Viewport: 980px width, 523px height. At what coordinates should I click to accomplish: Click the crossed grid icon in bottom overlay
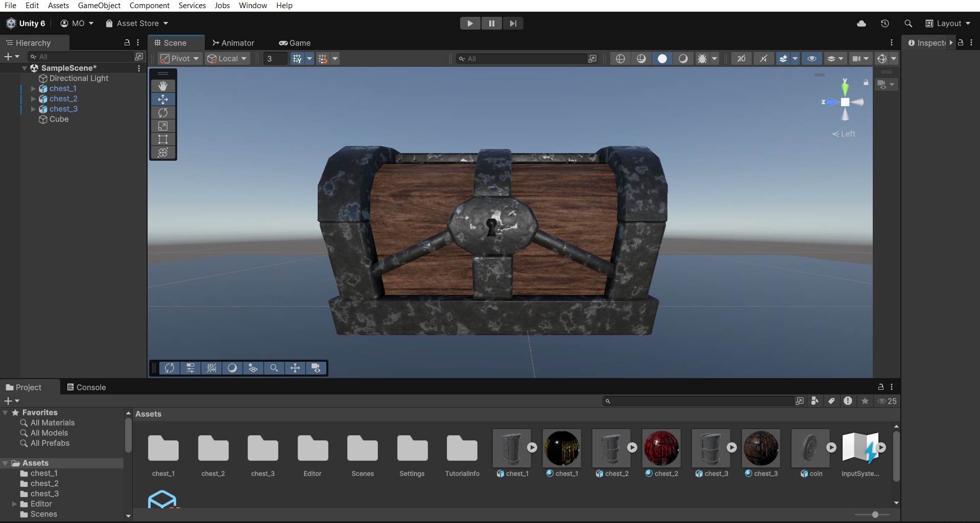[211, 368]
